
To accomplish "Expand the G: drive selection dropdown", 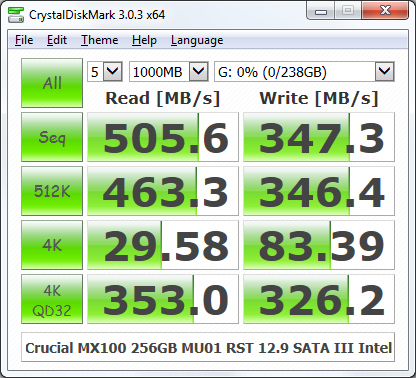I will click(385, 71).
